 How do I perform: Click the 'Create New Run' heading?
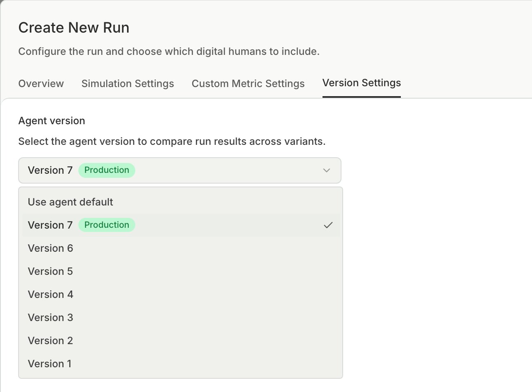(74, 28)
